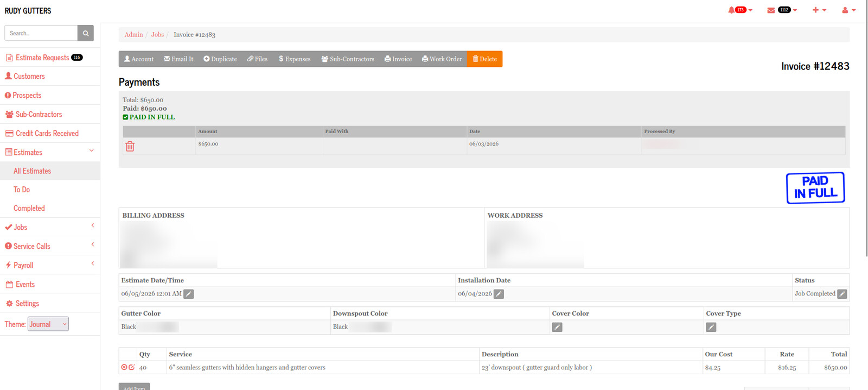Open the Theme dropdown showing Journal

(x=48, y=324)
